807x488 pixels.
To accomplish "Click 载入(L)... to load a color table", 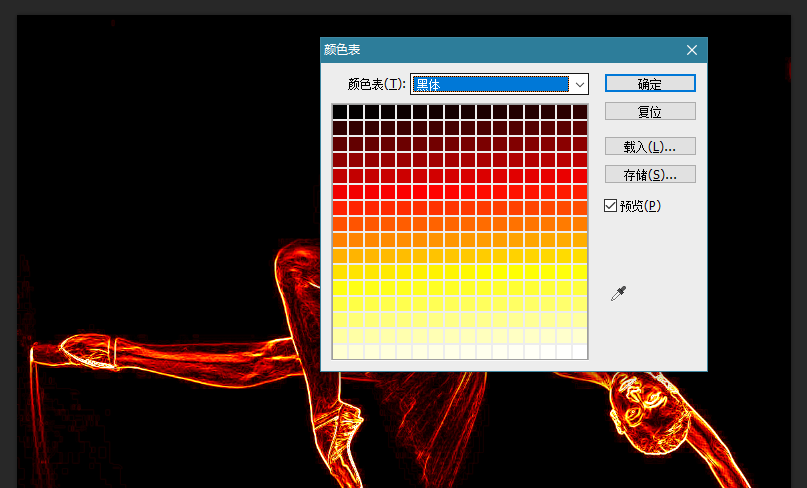I will [x=650, y=147].
